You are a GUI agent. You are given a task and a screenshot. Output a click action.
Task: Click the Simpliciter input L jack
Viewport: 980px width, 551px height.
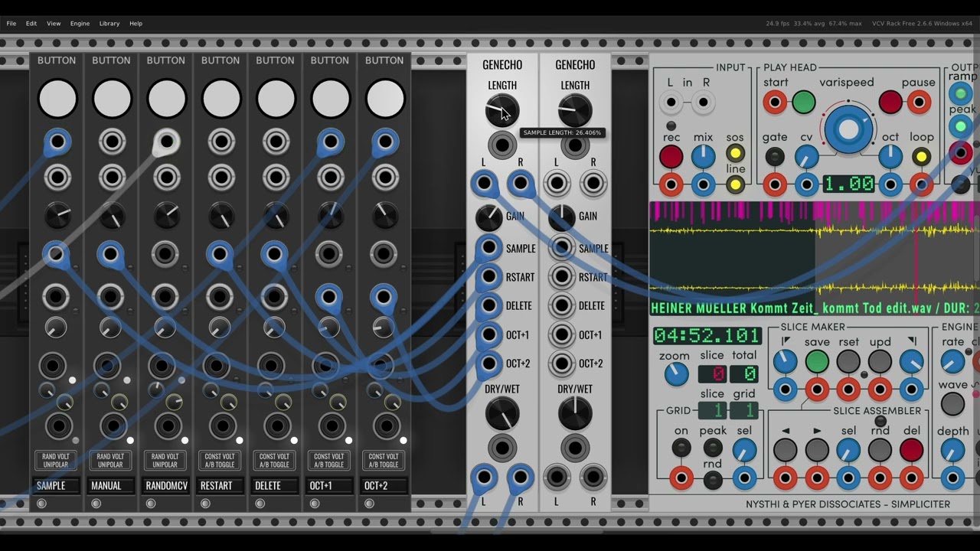pyautogui.click(x=671, y=102)
